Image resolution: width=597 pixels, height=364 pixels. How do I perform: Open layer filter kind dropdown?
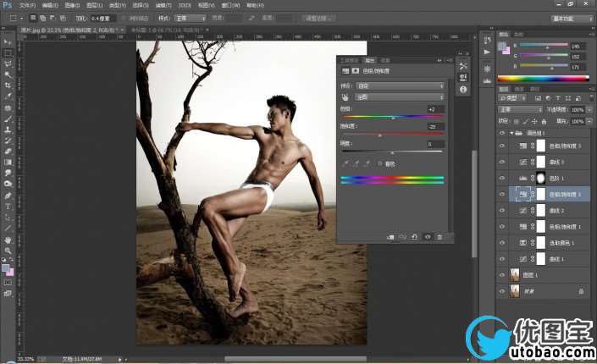[512, 98]
